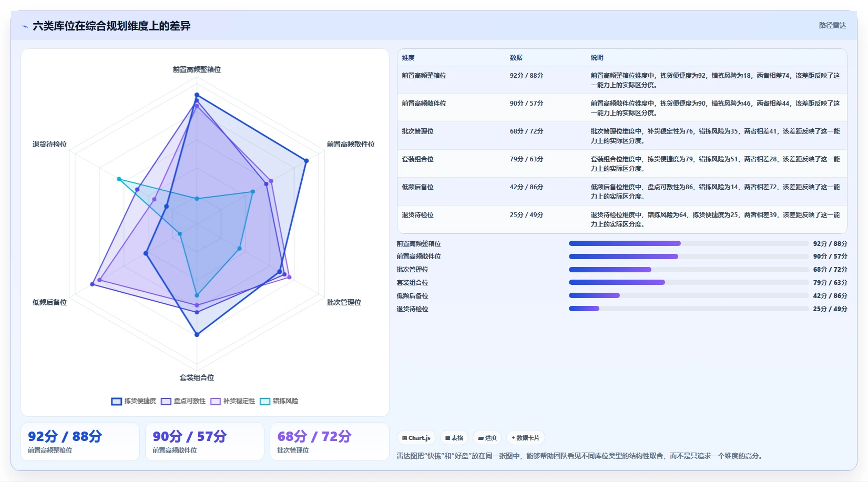Click the 批次管理位 progress bar

coord(689,270)
